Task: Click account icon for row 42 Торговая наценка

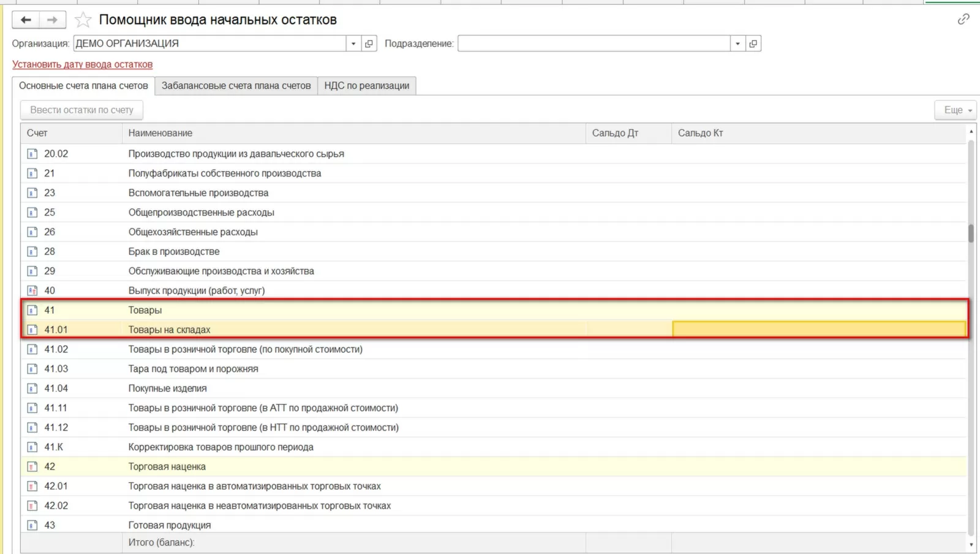Action: (x=32, y=467)
